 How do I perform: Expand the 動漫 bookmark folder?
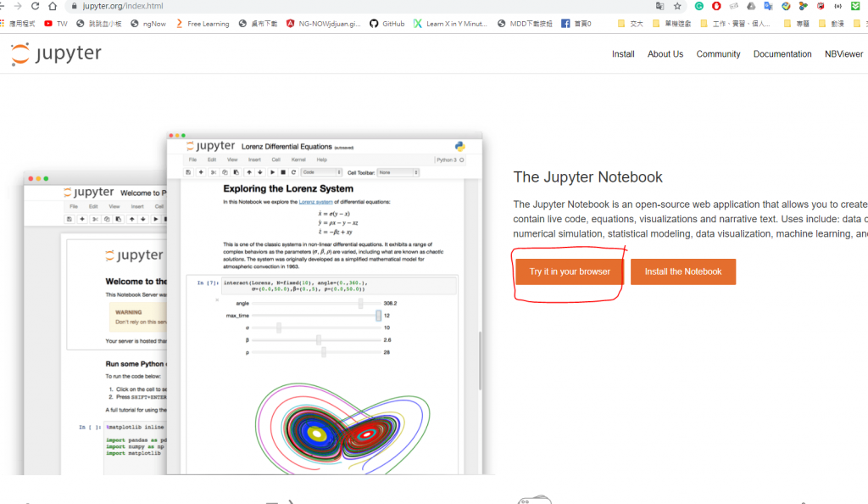pos(832,24)
